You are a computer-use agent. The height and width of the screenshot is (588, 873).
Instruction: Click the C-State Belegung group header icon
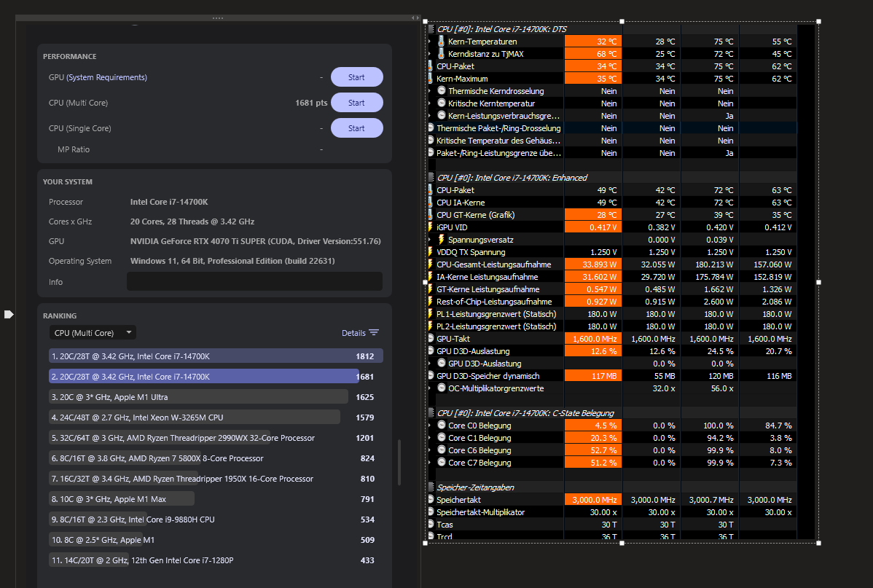[x=431, y=412]
